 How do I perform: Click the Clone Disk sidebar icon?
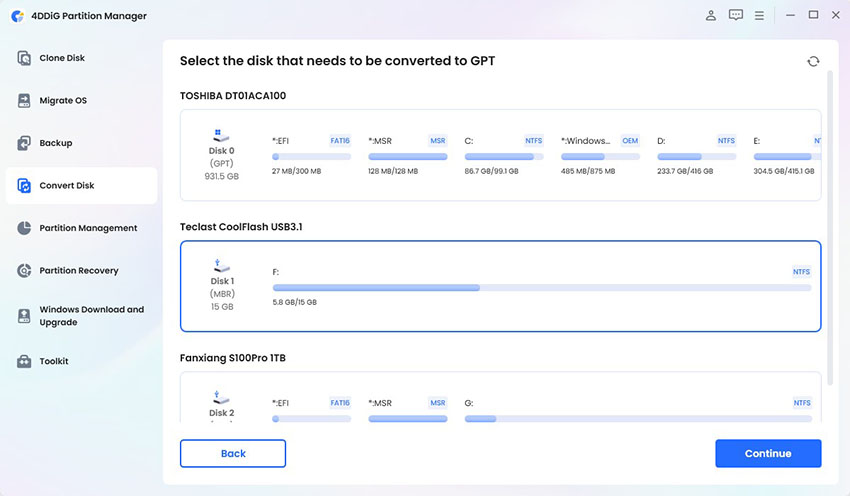coord(24,58)
